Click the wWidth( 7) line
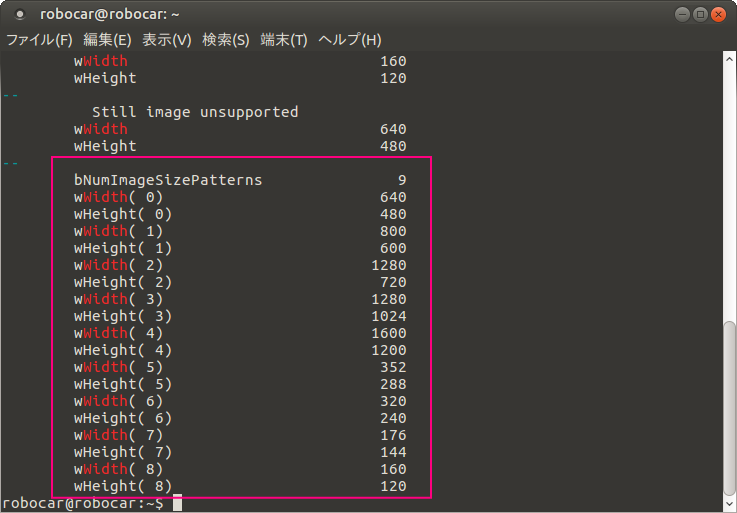 (x=240, y=435)
